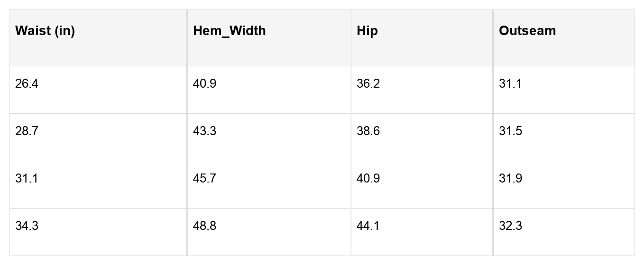644x265 pixels.
Task: Select the 32.3 outseam cell
Action: (510, 226)
